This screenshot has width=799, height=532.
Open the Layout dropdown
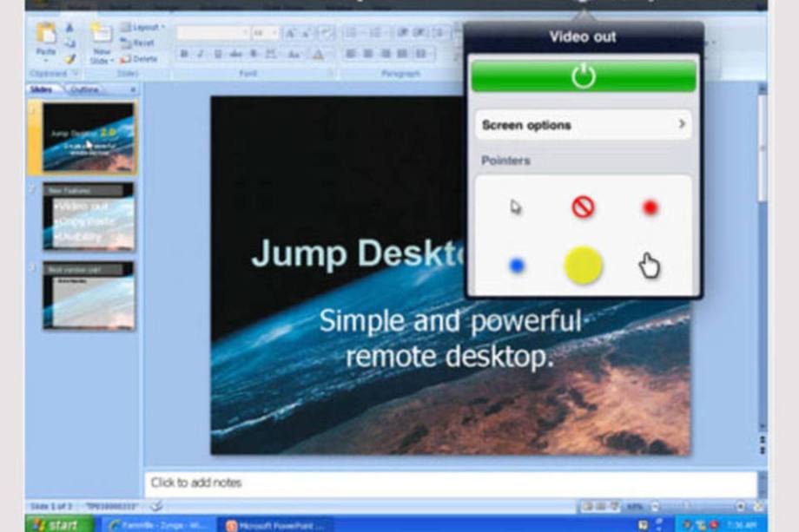coord(142,28)
